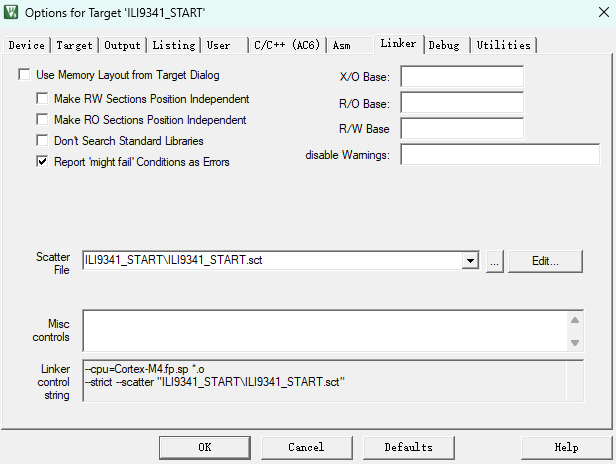
Task: Click inside the Misc controls text box
Action: [325, 331]
